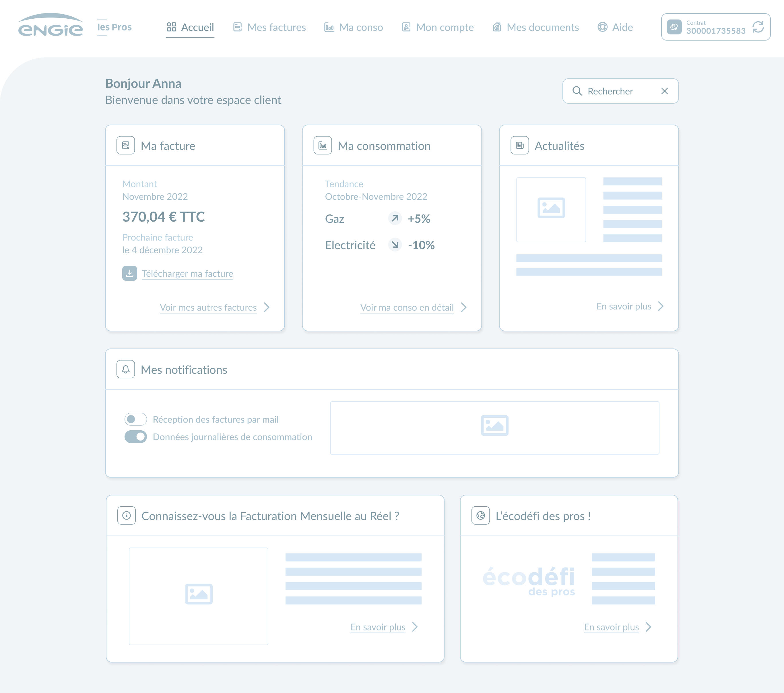Click the info icon beside Facturation Mensuelle

click(x=126, y=515)
